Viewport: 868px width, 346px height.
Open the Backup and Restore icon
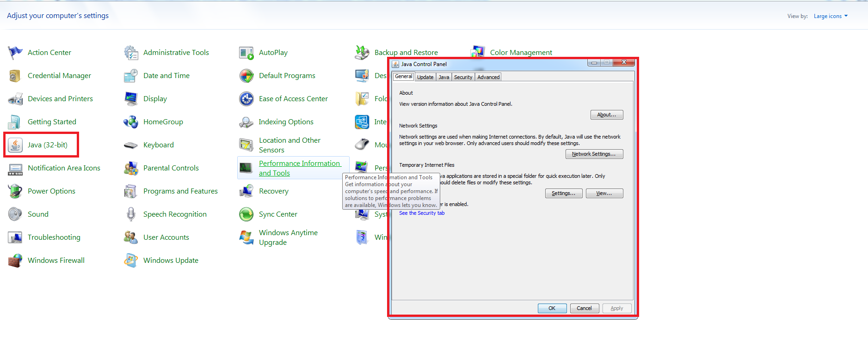[x=362, y=53]
